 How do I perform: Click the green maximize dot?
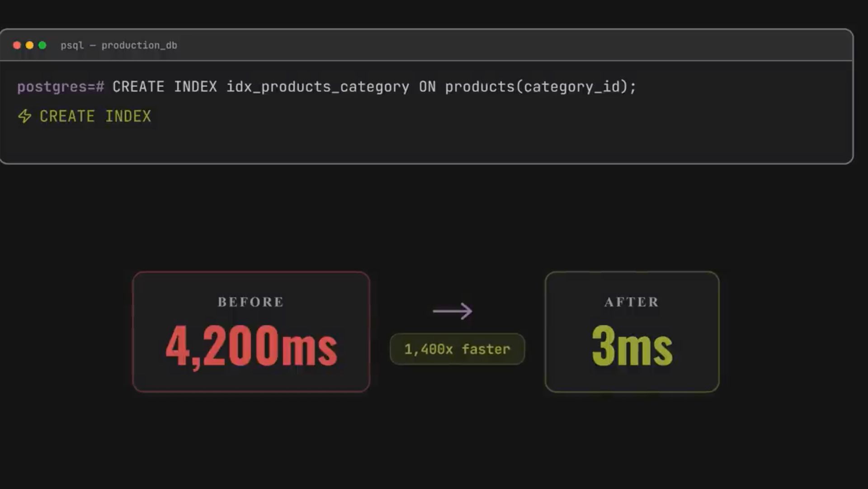[x=42, y=45]
